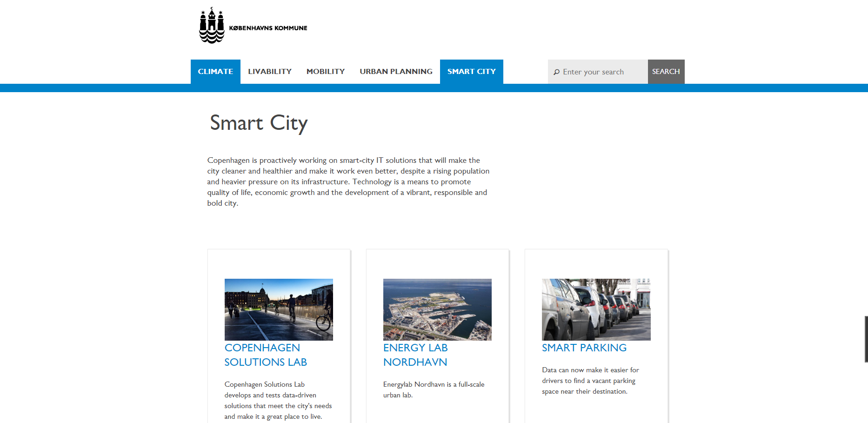Open the cyclists at night thumbnail

click(279, 309)
